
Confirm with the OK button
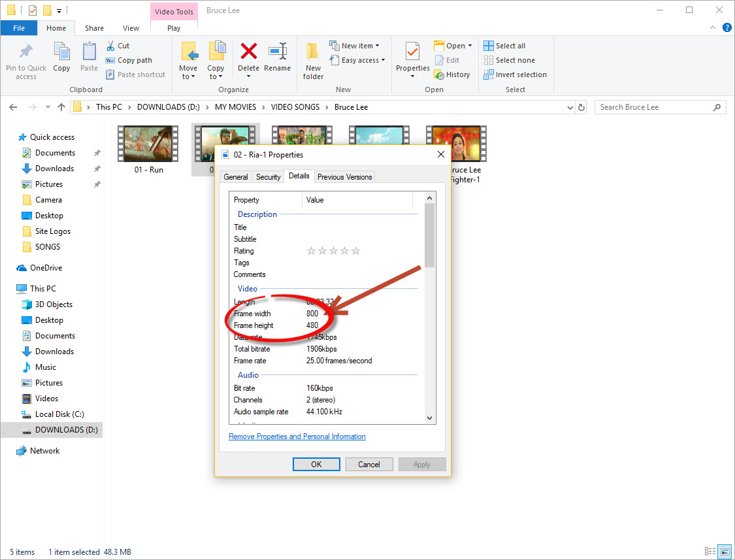(x=316, y=464)
